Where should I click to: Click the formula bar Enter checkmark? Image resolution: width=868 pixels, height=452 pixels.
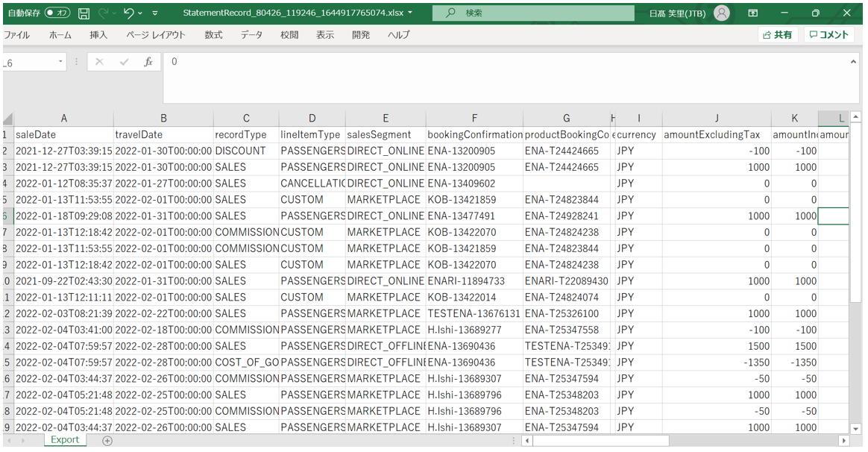pos(124,62)
